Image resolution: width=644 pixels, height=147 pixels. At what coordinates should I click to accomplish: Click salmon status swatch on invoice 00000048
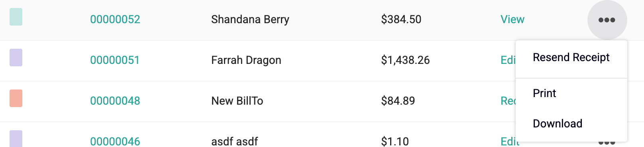(x=16, y=98)
